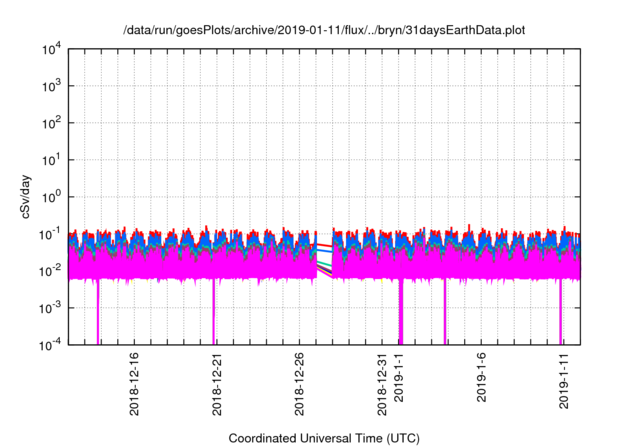Image resolution: width=640 pixels, height=448 pixels.
Task: Click the 2018-12-21 date label
Action: tap(217, 384)
